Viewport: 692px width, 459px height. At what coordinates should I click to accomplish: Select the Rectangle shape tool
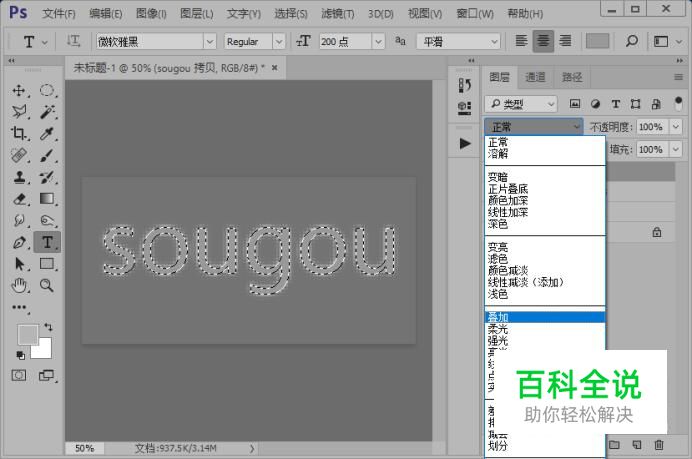(x=47, y=264)
